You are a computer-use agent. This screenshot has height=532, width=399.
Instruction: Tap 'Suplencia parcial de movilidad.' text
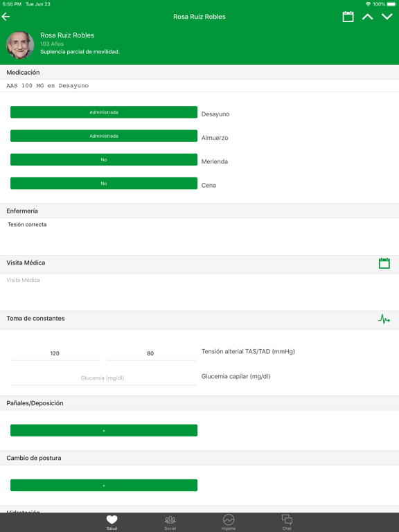(80, 52)
